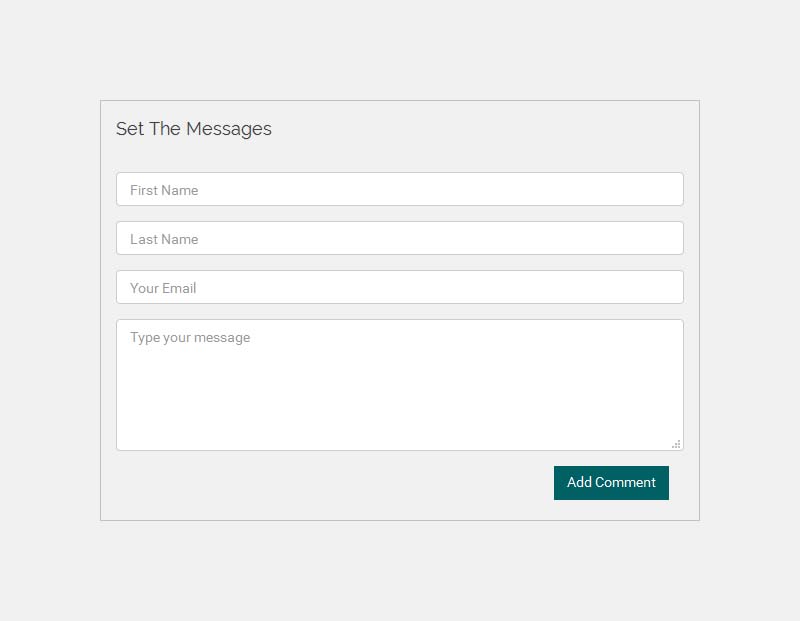Click the textarea resize grip handle
800x621 pixels.
677,444
